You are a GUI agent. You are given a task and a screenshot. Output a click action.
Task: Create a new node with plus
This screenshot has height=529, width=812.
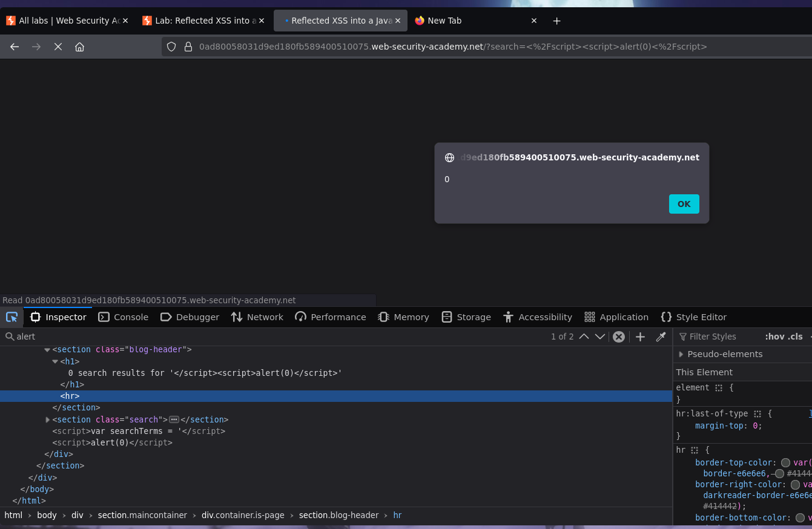(x=640, y=337)
